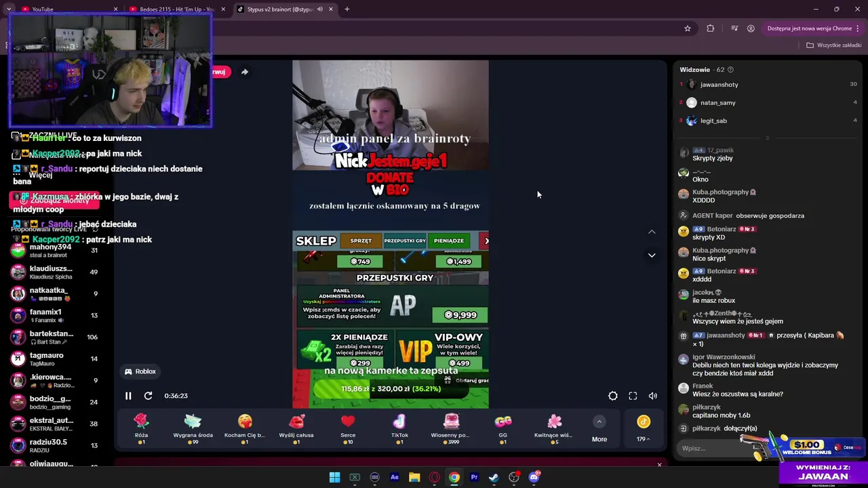Open suggested creator klaudiuszs...
This screenshot has width=868, height=488.
(x=56, y=272)
